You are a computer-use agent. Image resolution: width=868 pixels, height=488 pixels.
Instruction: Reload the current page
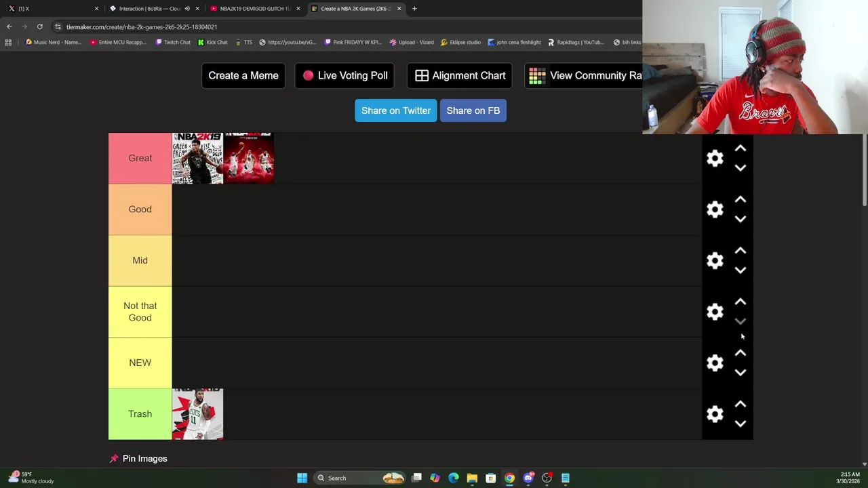click(39, 27)
